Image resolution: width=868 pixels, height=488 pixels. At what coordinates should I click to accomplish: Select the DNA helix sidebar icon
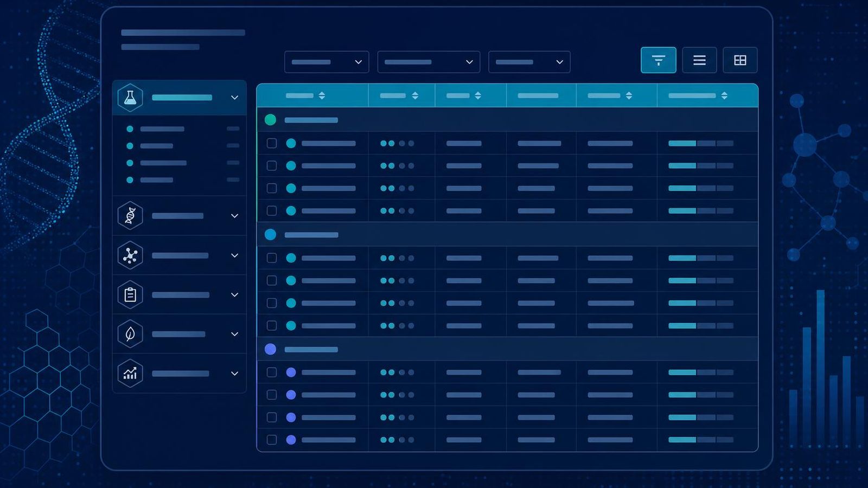click(130, 216)
